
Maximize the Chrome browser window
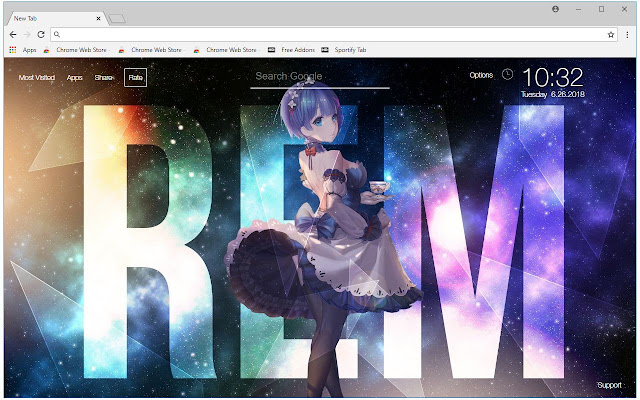click(601, 9)
